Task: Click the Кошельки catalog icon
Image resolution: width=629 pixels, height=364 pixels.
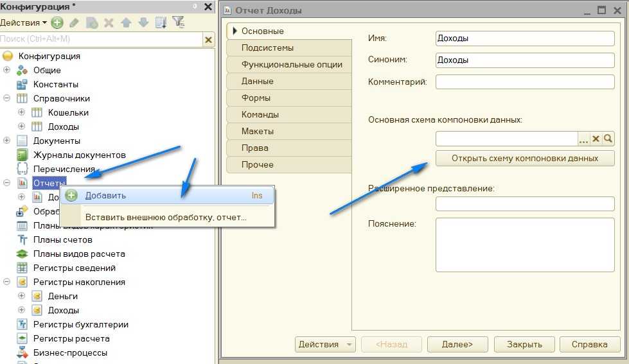Action: click(x=37, y=112)
